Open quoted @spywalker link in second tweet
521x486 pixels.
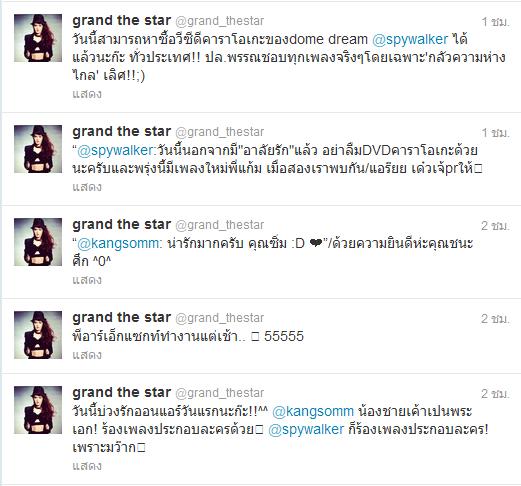point(115,151)
